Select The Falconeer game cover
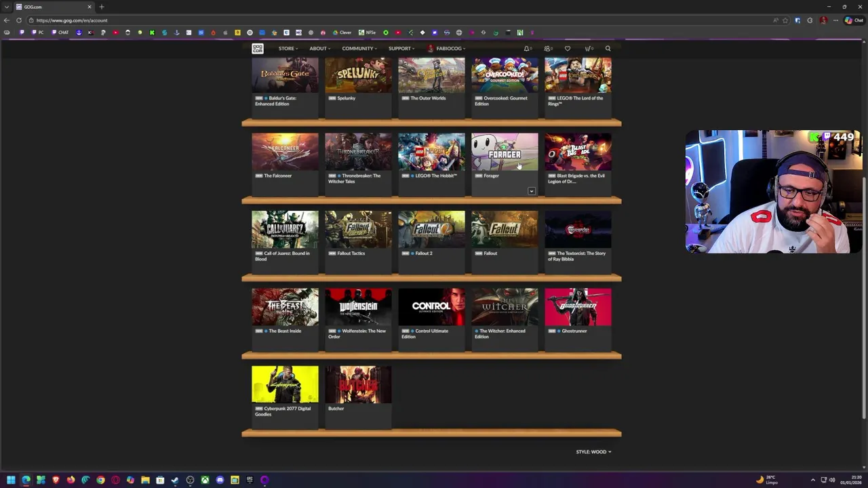This screenshot has height=488, width=868. pyautogui.click(x=285, y=152)
